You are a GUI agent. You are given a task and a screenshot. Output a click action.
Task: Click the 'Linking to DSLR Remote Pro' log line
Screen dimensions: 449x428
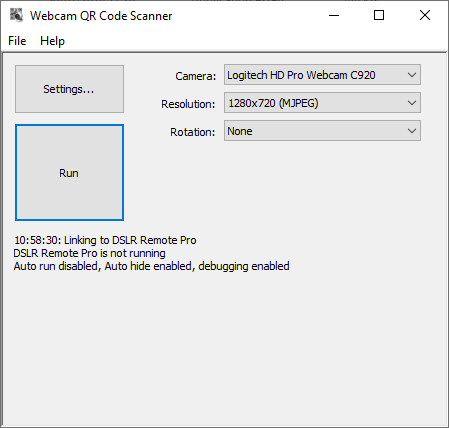click(x=105, y=240)
